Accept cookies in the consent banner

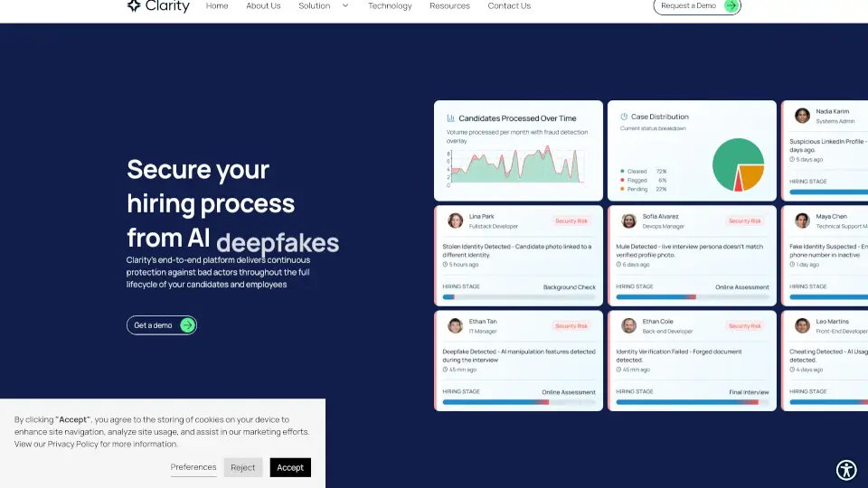pos(290,467)
